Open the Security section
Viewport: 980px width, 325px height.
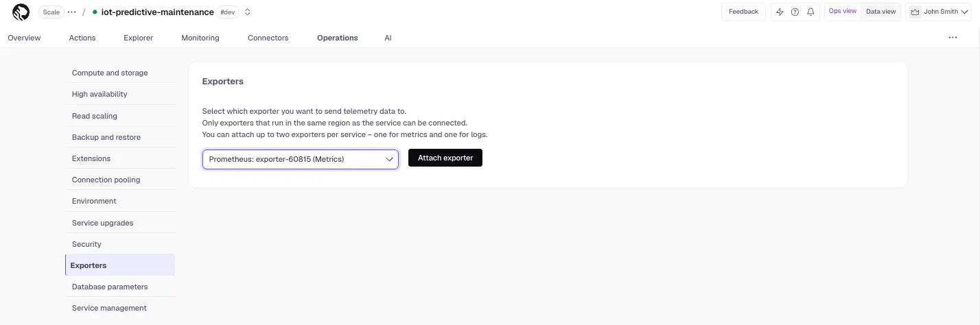pos(120,244)
